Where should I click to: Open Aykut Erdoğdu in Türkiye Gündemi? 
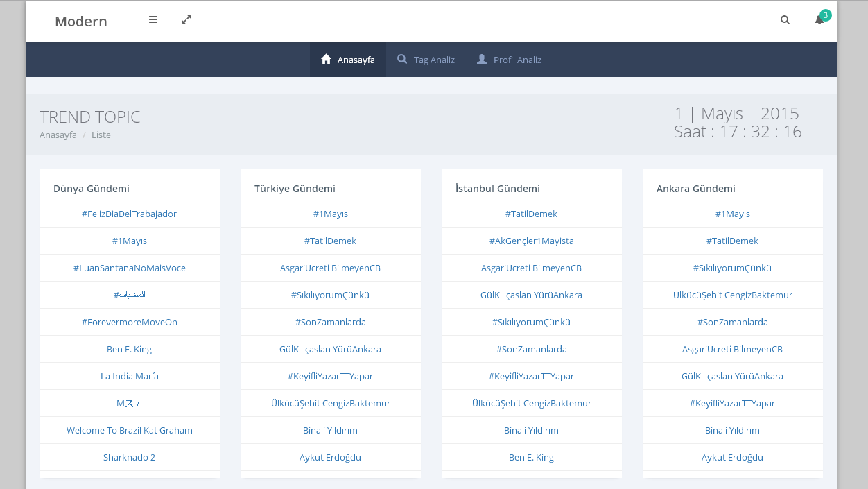330,458
